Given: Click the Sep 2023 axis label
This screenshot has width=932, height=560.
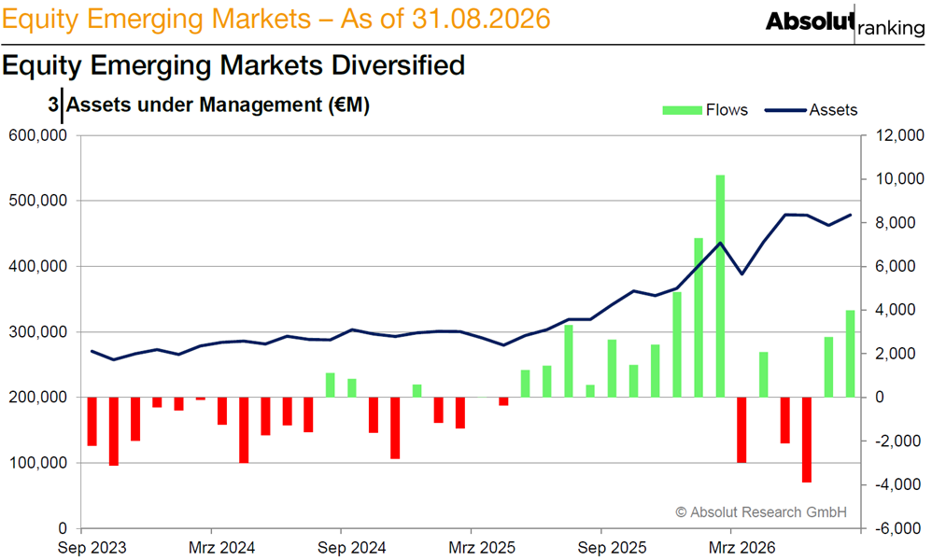Looking at the screenshot, I should (92, 548).
